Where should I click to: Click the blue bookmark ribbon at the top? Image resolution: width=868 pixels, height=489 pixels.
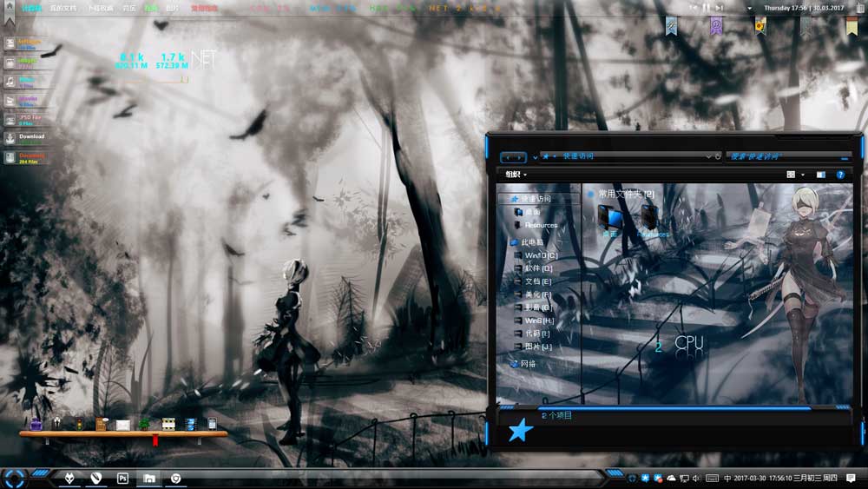pyautogui.click(x=671, y=25)
